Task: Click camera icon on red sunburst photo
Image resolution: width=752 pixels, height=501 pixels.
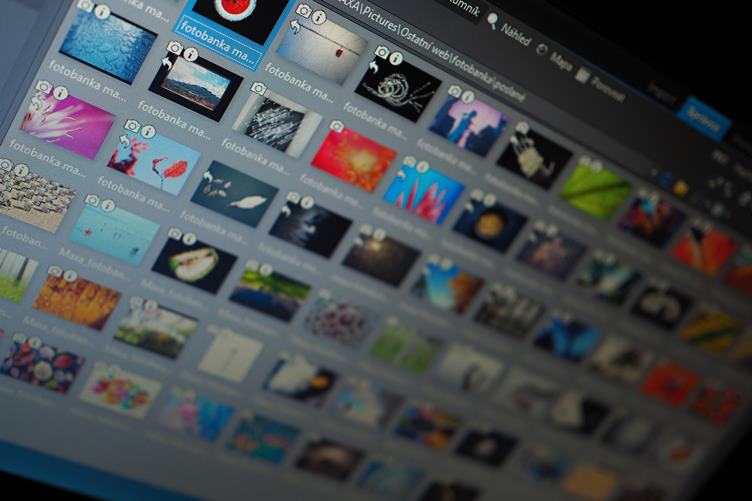Action: [337, 126]
